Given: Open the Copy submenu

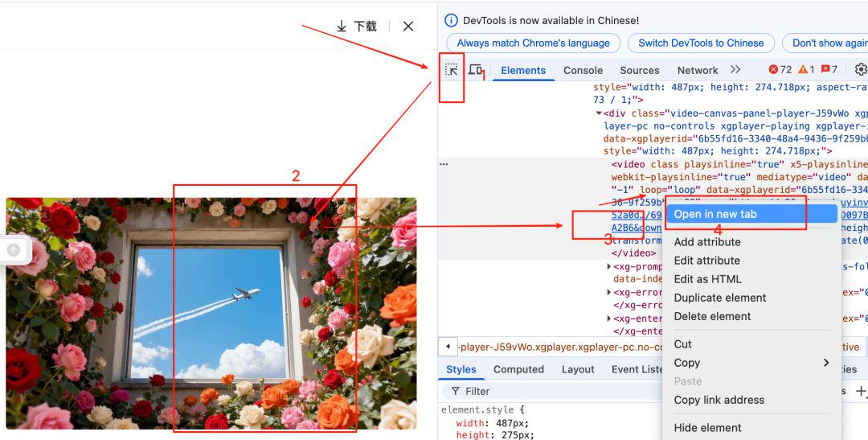Looking at the screenshot, I should [x=751, y=363].
